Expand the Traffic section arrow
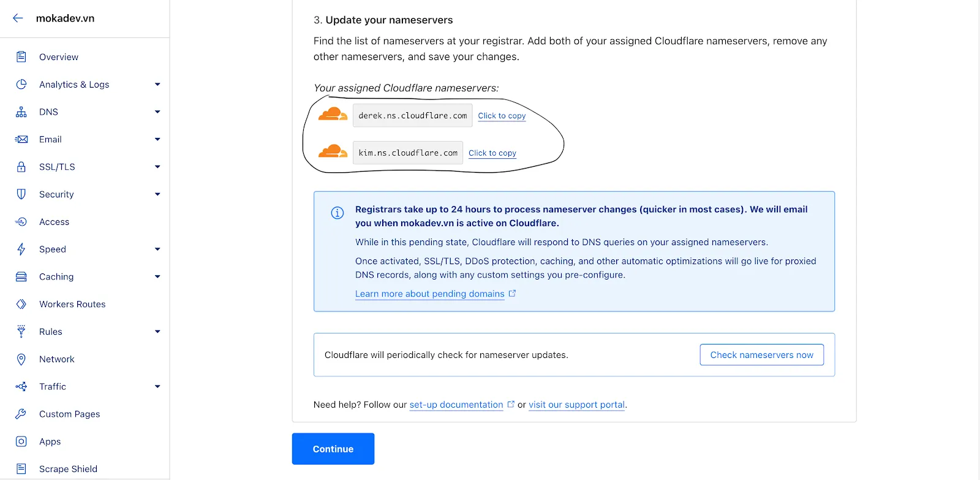The width and height of the screenshot is (980, 480). point(157,387)
